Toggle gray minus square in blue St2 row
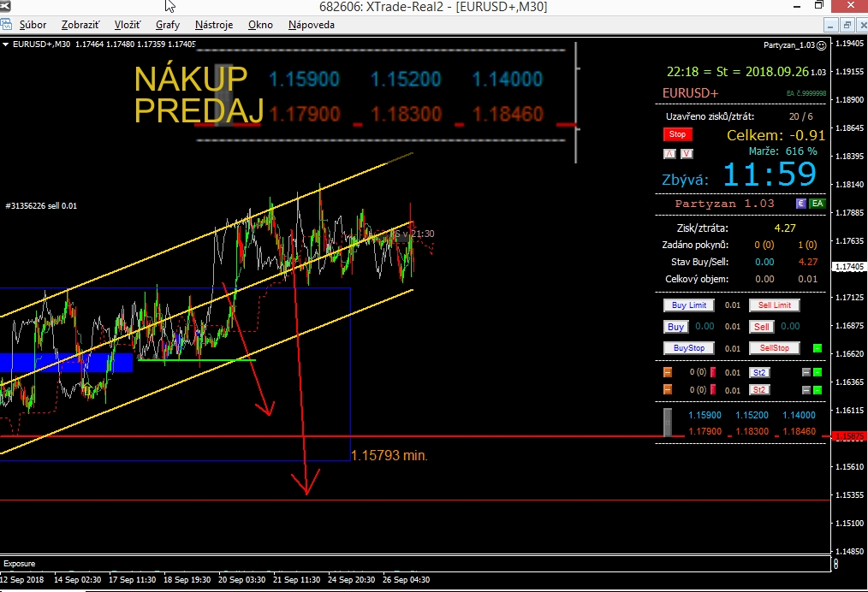The image size is (868, 592). (x=806, y=372)
